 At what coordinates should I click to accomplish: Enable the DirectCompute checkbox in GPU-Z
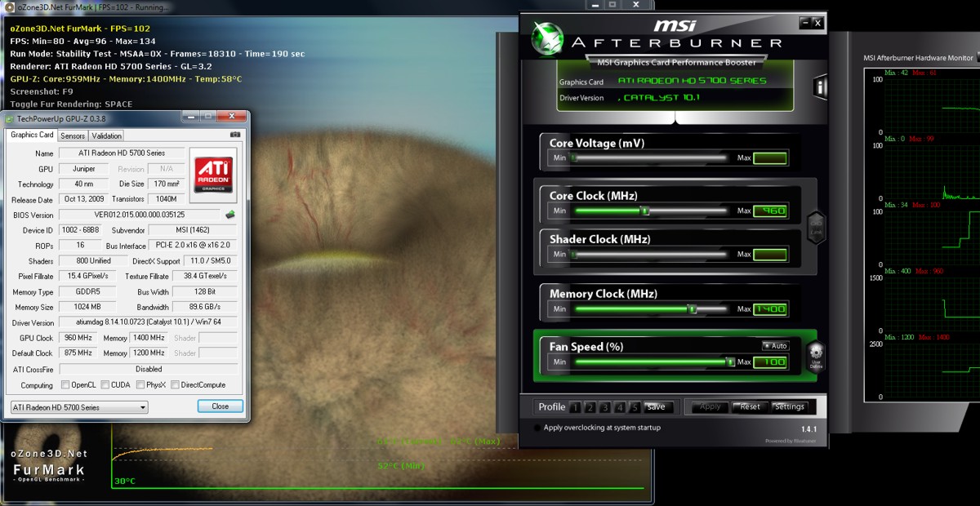(x=175, y=385)
